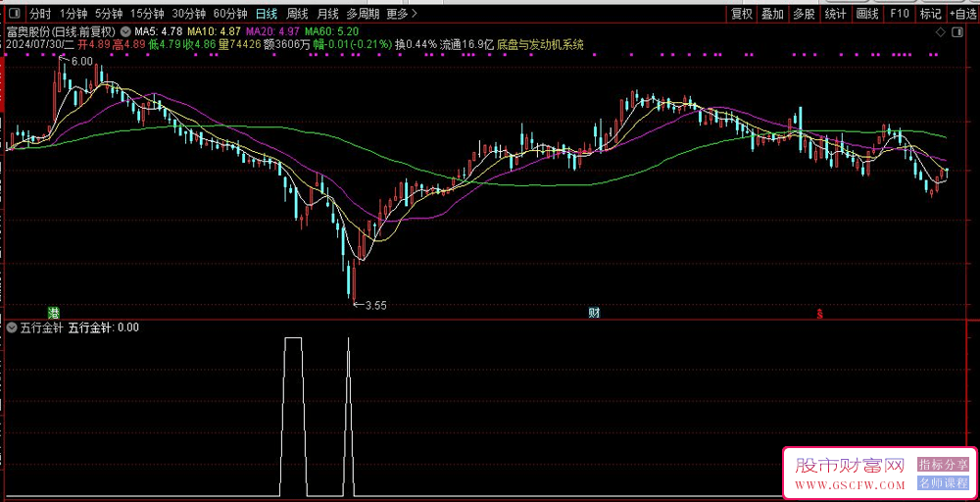Expand the main chart indicator dropdown arrow
Image resolution: width=980 pixels, height=502 pixels.
pyautogui.click(x=125, y=30)
